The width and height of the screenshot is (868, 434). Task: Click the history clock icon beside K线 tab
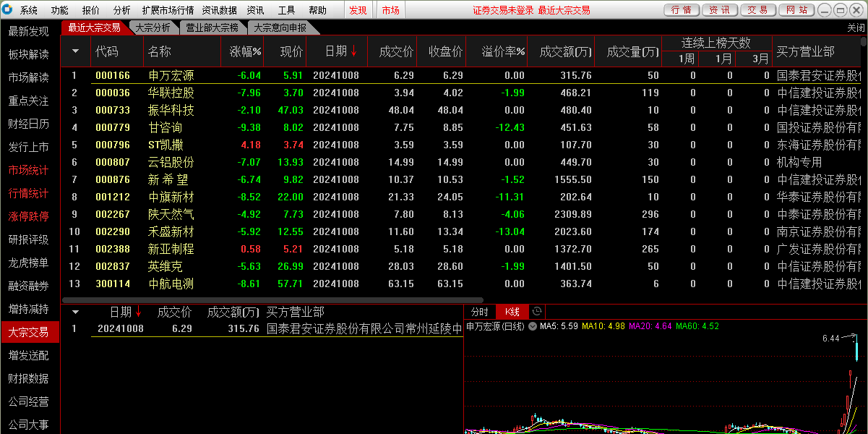536,312
